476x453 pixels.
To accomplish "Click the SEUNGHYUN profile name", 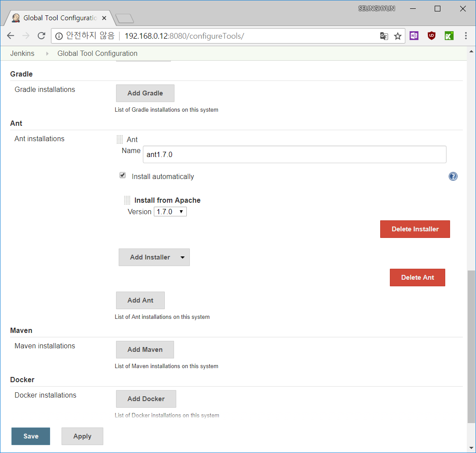I will 376,8.
